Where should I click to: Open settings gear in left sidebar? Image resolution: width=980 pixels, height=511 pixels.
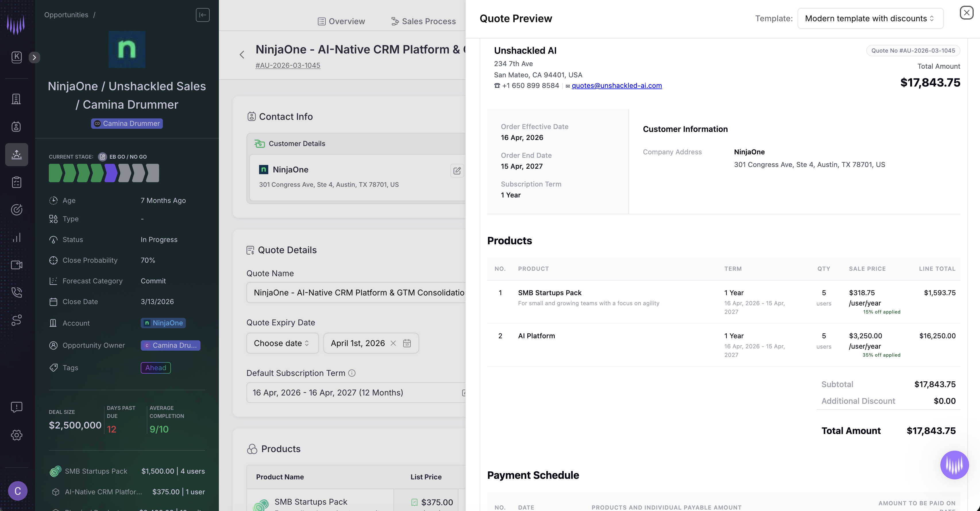[16, 435]
